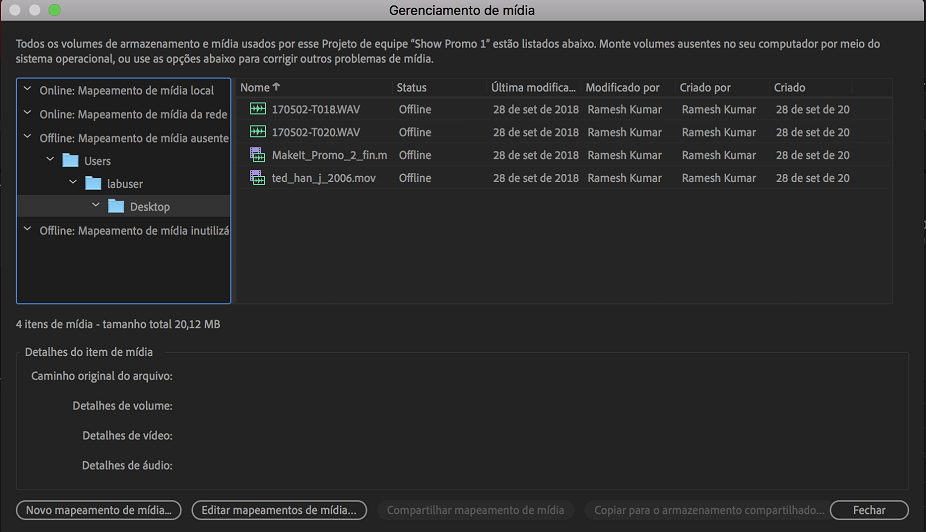The width and height of the screenshot is (926, 532).
Task: Click Offline status of ted_han_j_2006.mov
Action: tap(415, 178)
